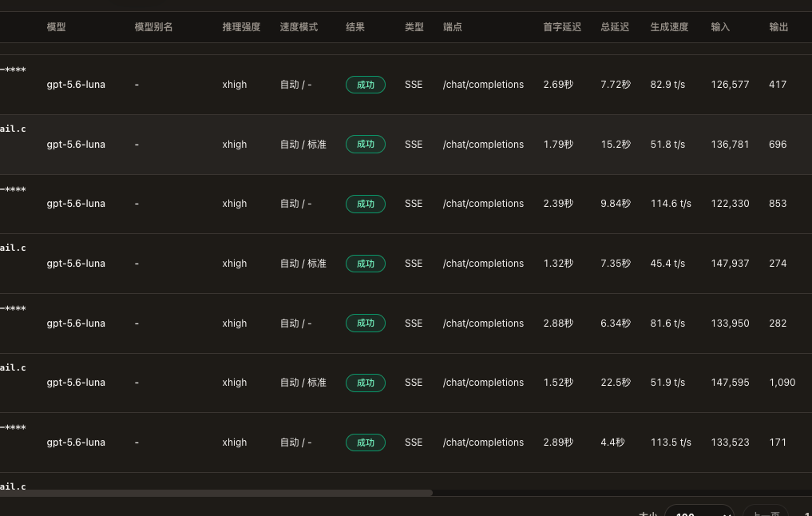Select the input value 122,330
This screenshot has width=812, height=516.
click(x=730, y=204)
